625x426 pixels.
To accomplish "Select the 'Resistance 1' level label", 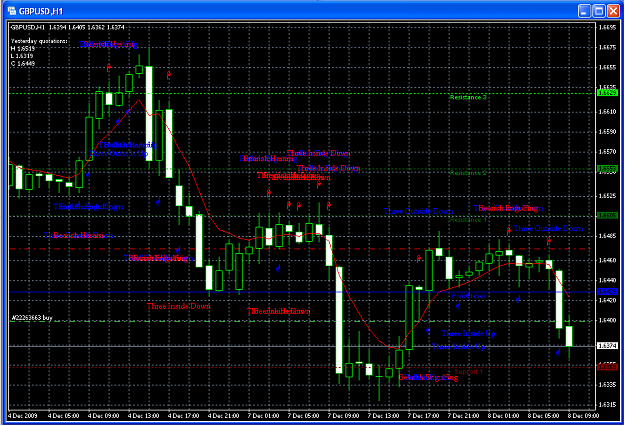I will 468,220.
